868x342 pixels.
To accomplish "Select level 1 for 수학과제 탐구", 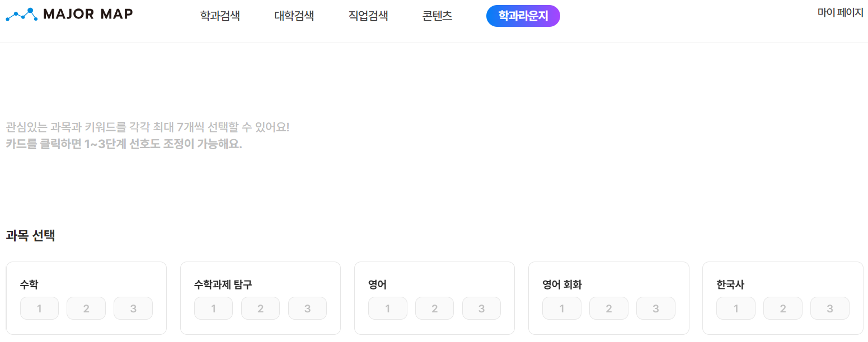I will click(213, 307).
